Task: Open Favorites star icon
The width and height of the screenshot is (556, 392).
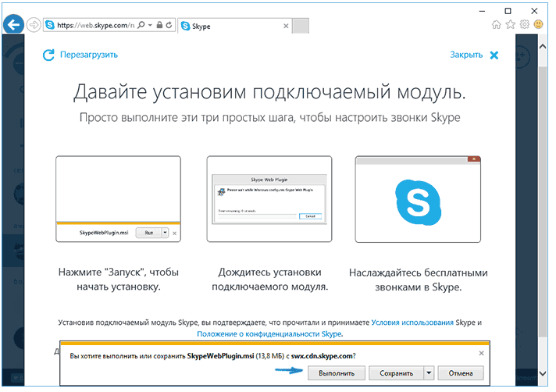Action: (x=511, y=24)
